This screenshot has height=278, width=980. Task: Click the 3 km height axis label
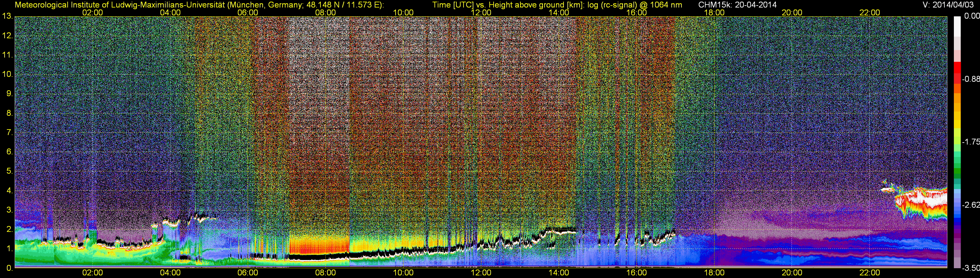coord(9,210)
